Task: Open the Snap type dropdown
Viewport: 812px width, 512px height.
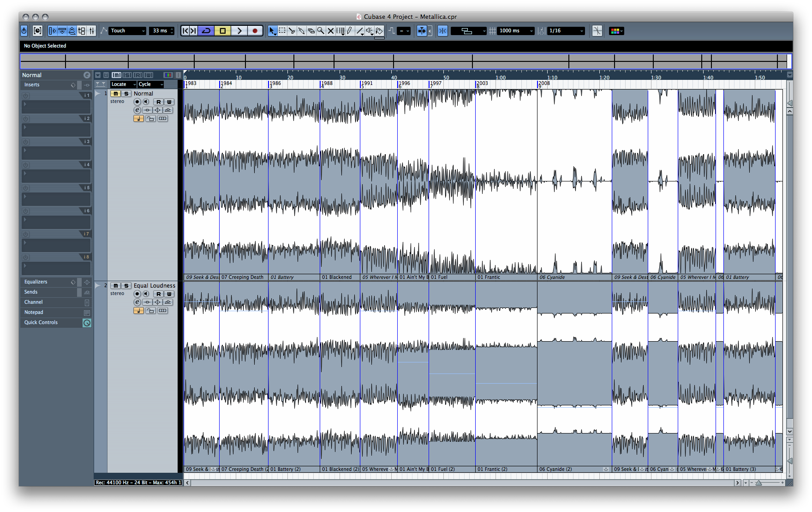Action: [x=468, y=31]
